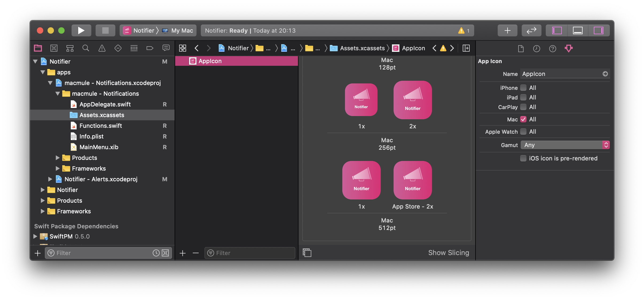Image resolution: width=644 pixels, height=300 pixels.
Task: Expand the Notifier - Alerts.xcodeproj item
Action: pyautogui.click(x=50, y=179)
